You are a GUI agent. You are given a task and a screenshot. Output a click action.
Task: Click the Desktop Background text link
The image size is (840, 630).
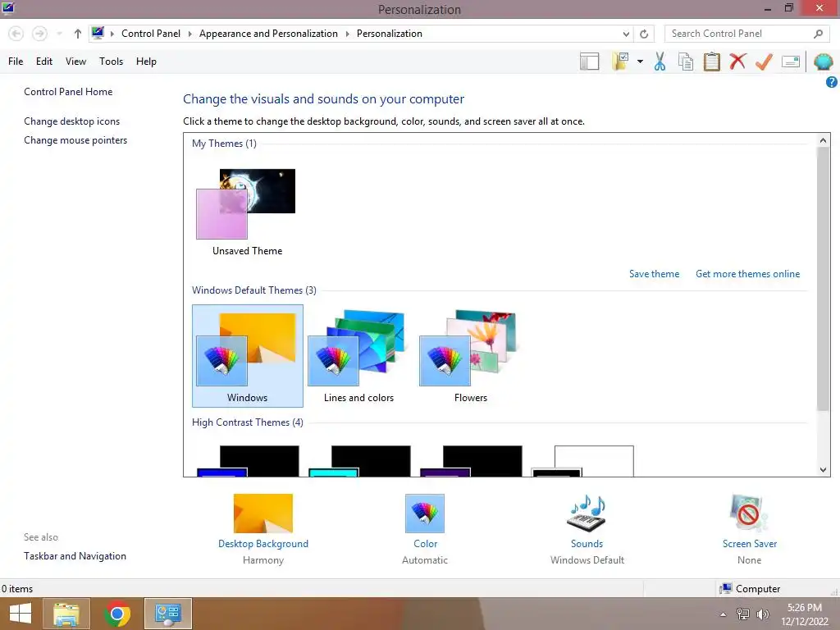[x=263, y=544]
